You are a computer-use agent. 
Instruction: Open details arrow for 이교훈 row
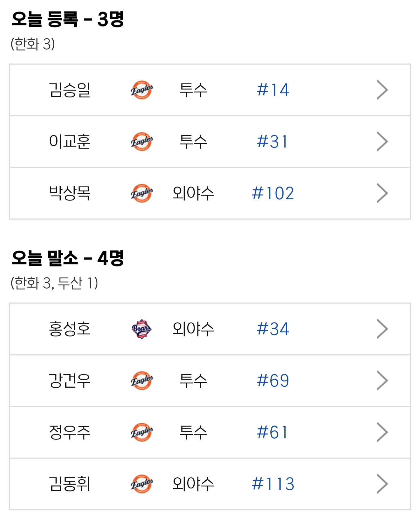(x=382, y=142)
